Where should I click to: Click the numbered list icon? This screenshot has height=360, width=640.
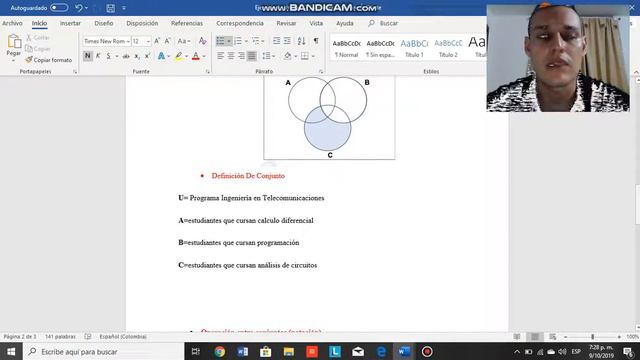point(238,41)
